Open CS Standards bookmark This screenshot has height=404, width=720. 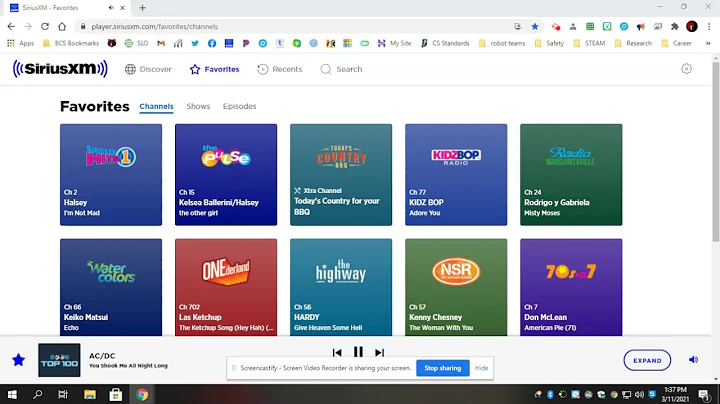coord(445,43)
